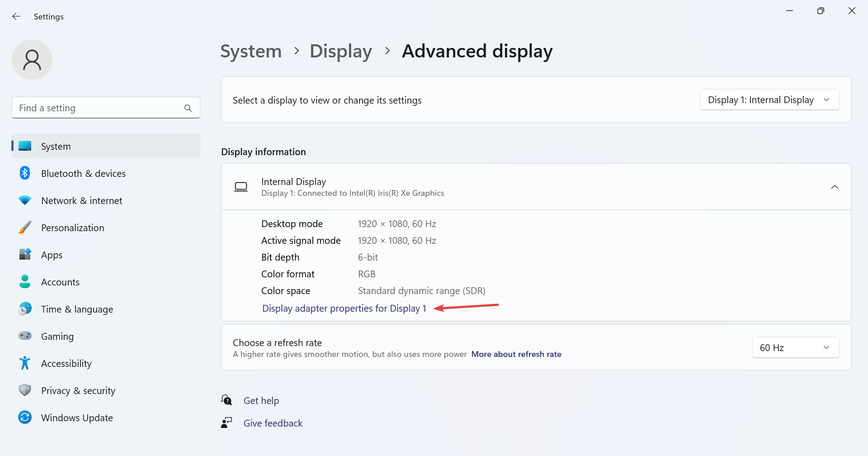Open the Display 1: Internal Display selector
868x456 pixels.
[x=769, y=100]
